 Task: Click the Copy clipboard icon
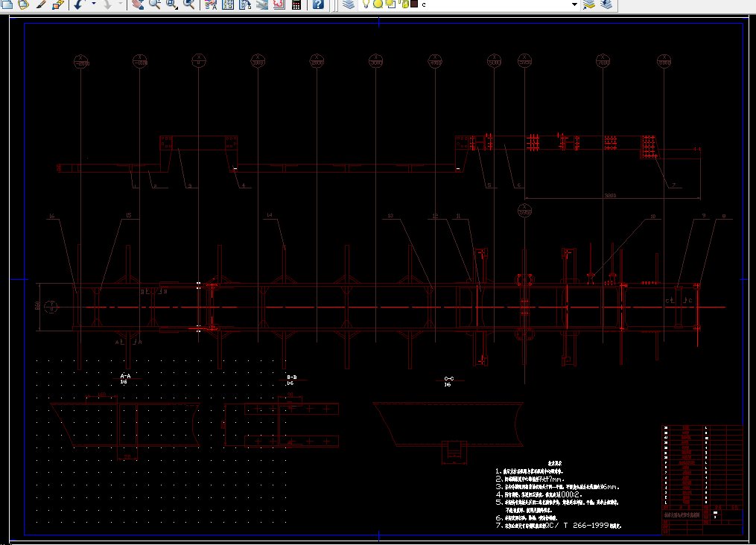(x=6, y=4)
